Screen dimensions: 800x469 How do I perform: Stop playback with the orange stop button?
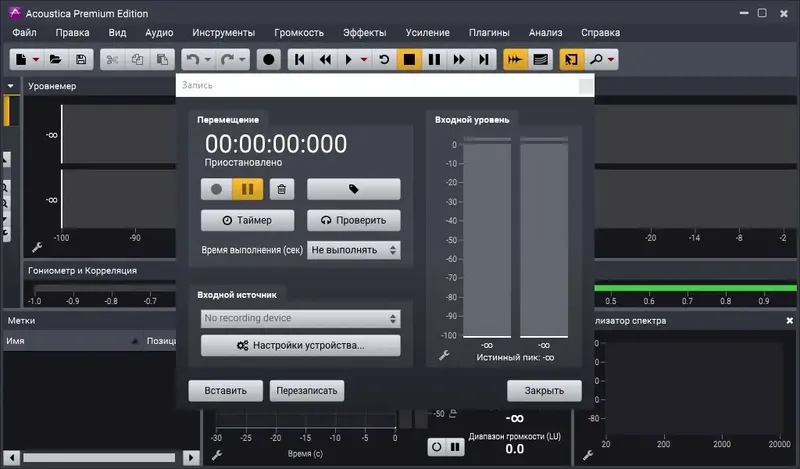[x=409, y=60]
